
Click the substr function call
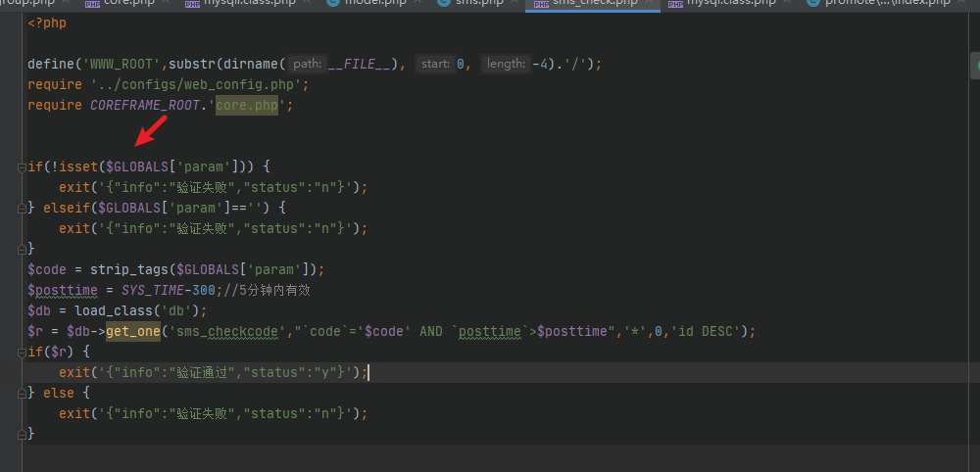point(192,64)
